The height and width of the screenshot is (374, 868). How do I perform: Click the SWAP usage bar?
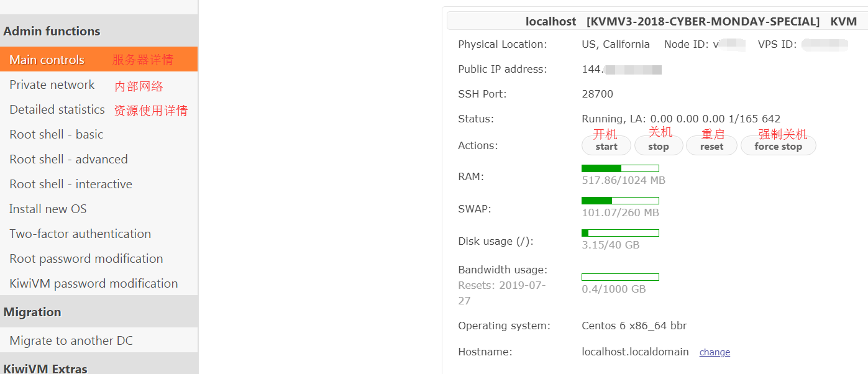620,201
